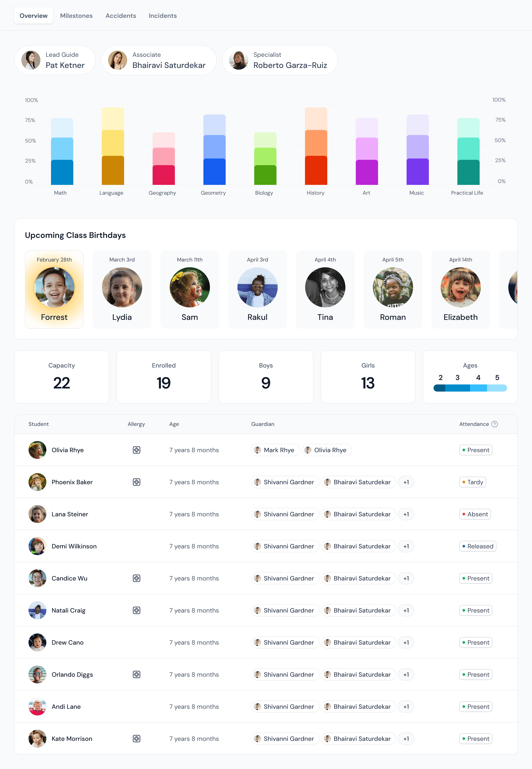
Task: Click the Math progress bar
Action: coord(62,151)
